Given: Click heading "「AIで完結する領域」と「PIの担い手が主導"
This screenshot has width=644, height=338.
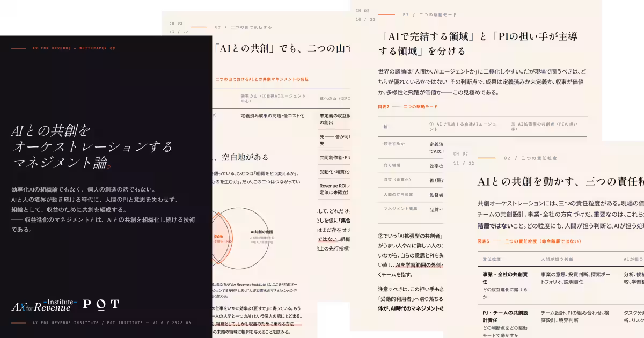Looking at the screenshot, I should 478,37.
